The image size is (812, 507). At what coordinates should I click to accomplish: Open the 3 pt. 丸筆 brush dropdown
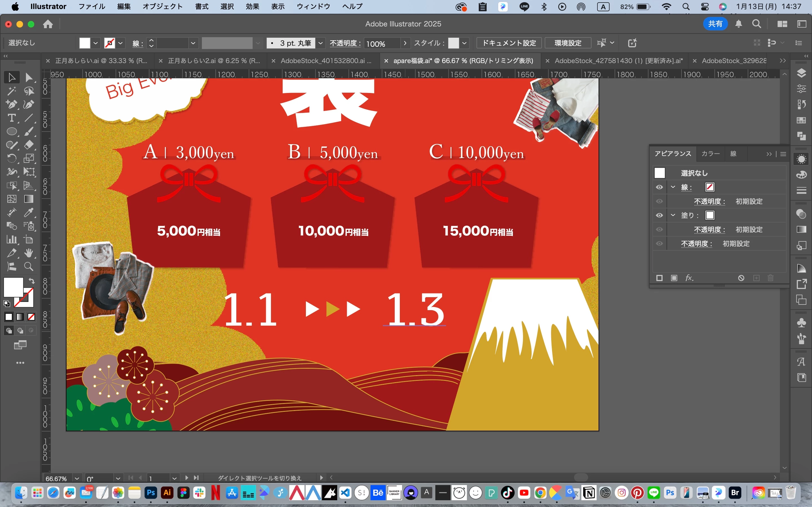(x=321, y=43)
